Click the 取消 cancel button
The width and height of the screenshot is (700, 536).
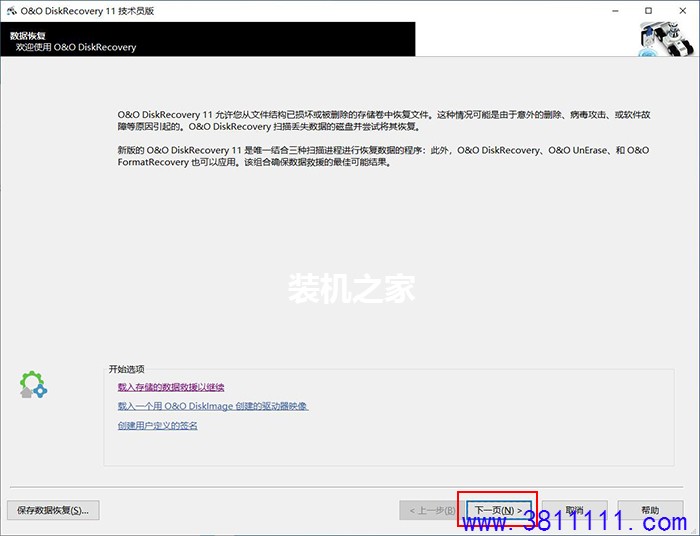(575, 510)
